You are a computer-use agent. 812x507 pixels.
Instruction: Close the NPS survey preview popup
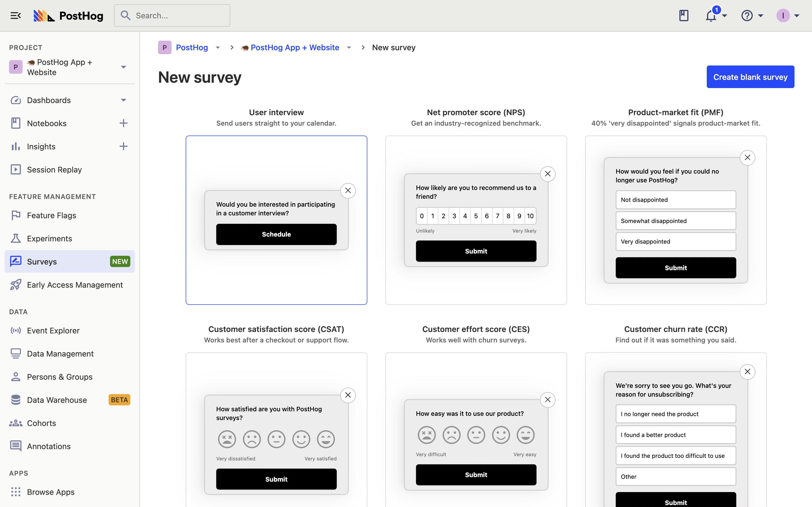[548, 174]
